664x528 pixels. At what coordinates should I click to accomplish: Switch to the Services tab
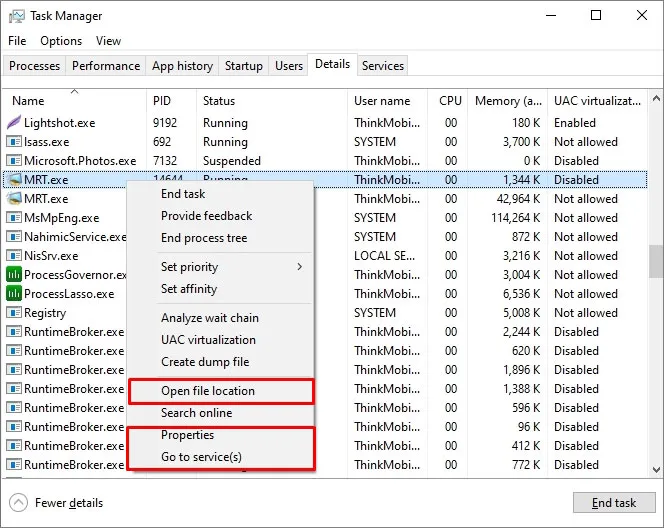tap(382, 66)
